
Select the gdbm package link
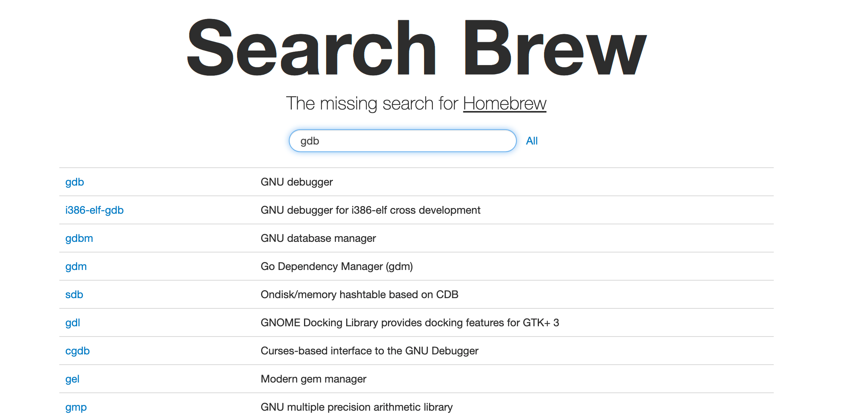pyautogui.click(x=79, y=238)
